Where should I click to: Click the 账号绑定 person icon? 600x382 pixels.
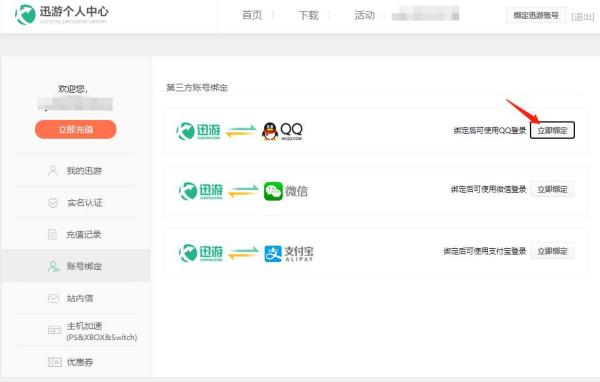point(53,266)
